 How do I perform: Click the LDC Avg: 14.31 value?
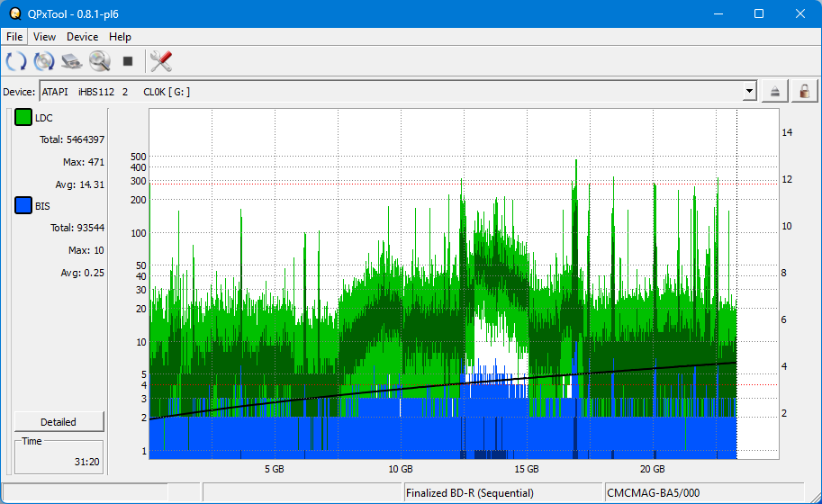[80, 184]
